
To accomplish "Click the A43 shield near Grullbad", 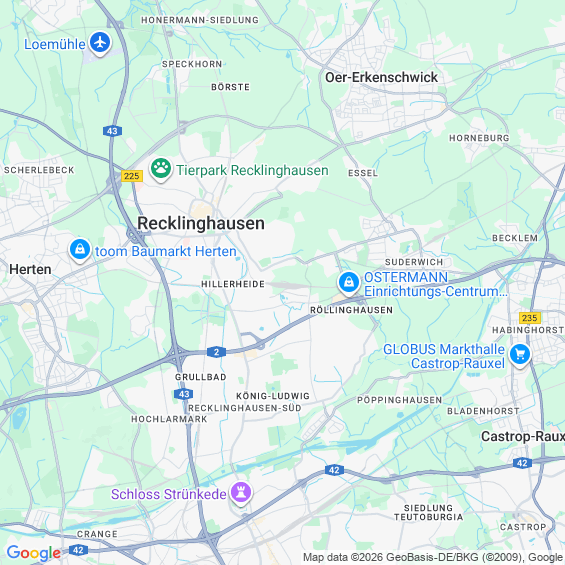I will tap(184, 394).
